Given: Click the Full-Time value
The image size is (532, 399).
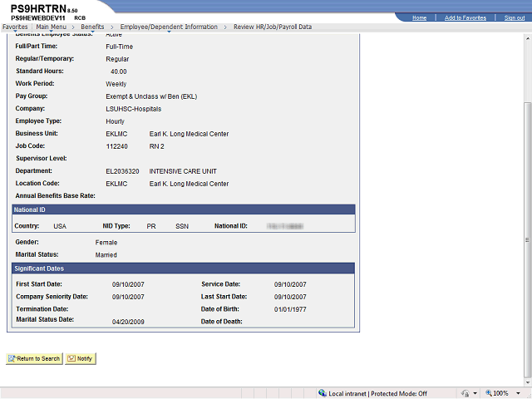Looking at the screenshot, I should 120,47.
